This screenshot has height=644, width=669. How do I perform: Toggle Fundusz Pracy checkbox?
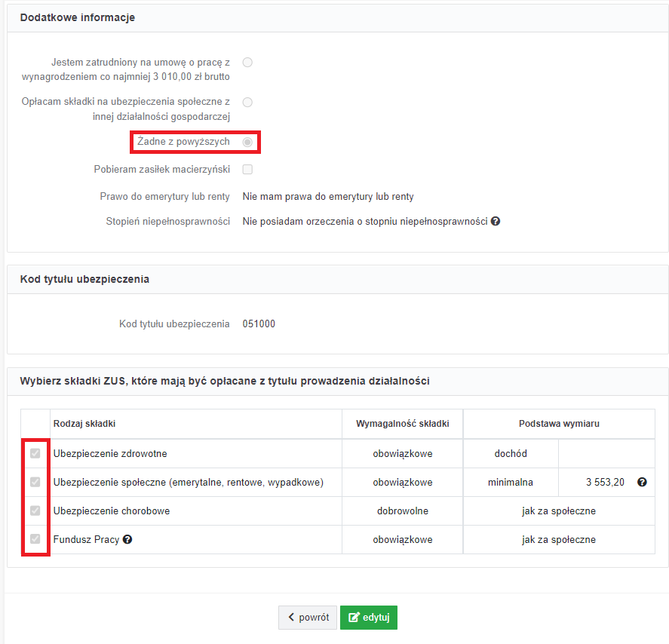[35, 538]
